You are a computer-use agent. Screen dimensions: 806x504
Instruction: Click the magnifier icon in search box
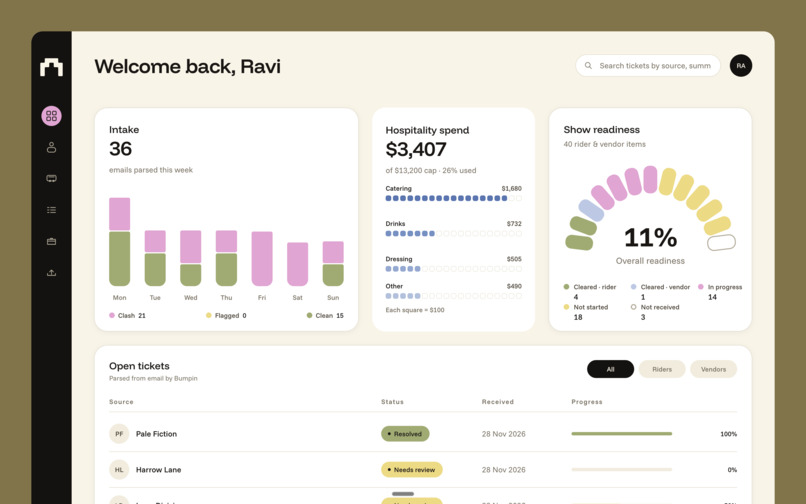click(x=589, y=66)
